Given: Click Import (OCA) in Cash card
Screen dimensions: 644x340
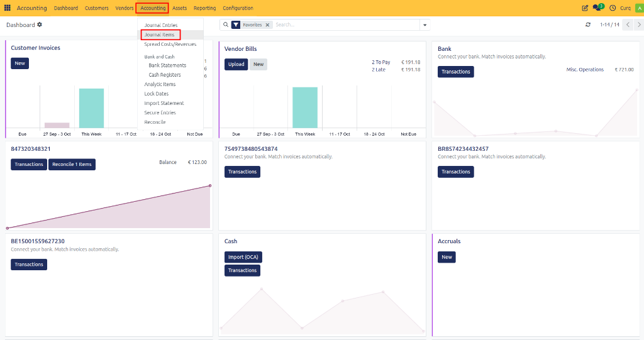Looking at the screenshot, I should point(243,257).
